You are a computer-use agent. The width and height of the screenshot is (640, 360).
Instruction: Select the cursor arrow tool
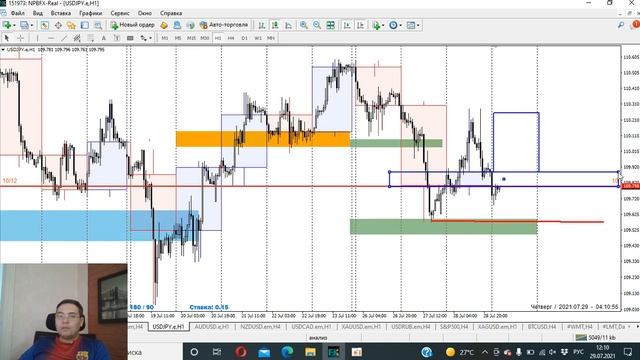click(7, 38)
